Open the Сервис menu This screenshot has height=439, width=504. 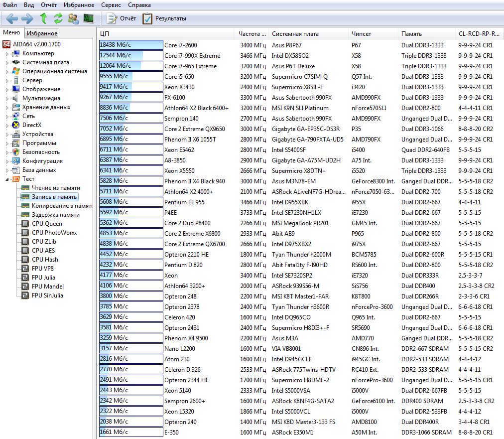point(111,5)
